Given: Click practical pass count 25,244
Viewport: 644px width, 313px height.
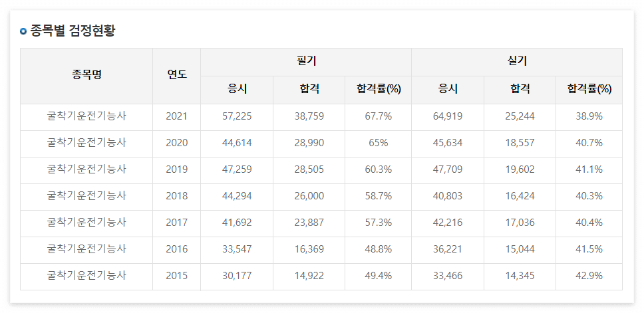Looking at the screenshot, I should click(x=520, y=116).
